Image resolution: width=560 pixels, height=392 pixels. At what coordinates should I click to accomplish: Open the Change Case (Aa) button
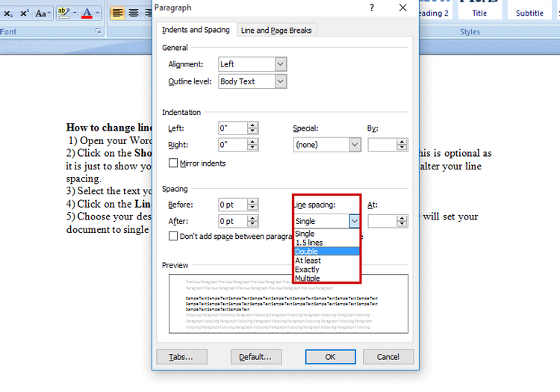click(43, 13)
